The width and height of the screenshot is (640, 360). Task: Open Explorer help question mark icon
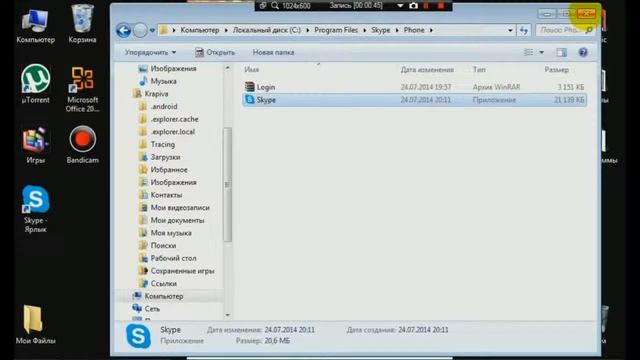[x=583, y=52]
